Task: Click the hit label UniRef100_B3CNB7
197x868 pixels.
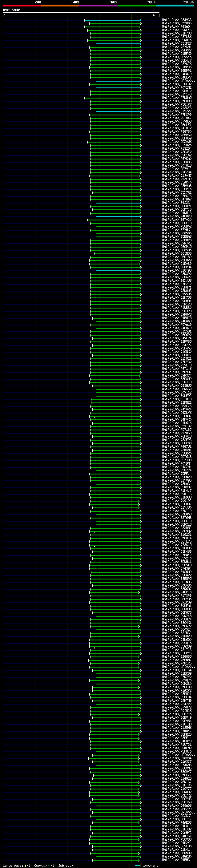Action: pos(177,416)
